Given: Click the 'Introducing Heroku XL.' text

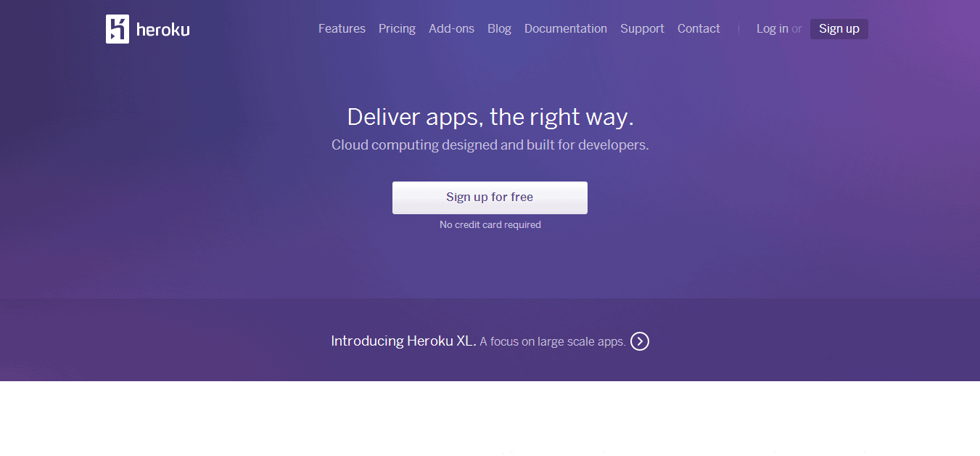Looking at the screenshot, I should coord(403,341).
